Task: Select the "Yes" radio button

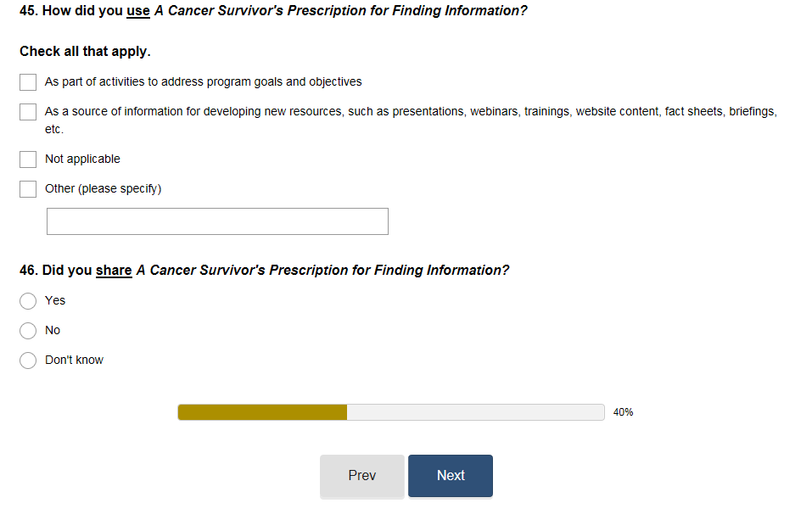Action: click(x=28, y=301)
